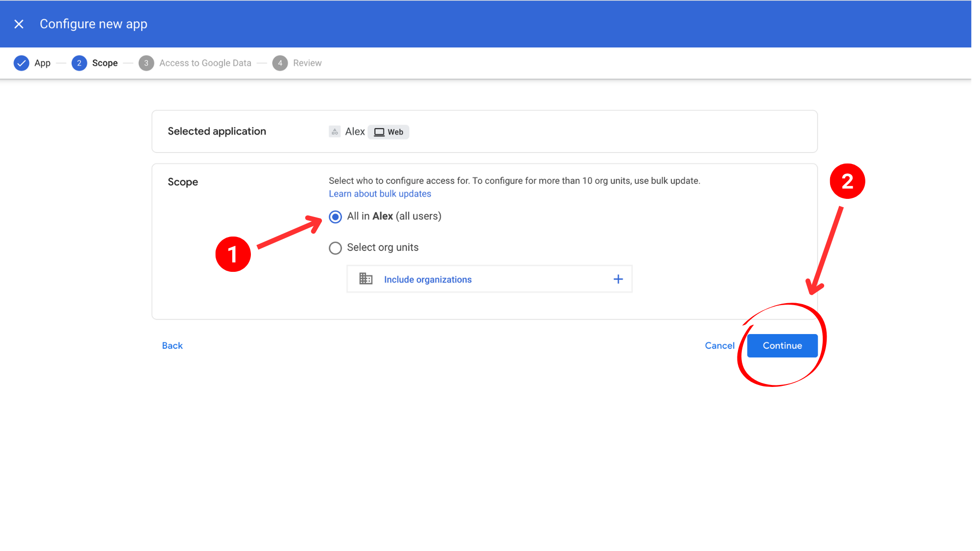Image resolution: width=980 pixels, height=551 pixels.
Task: Click the Cancel button
Action: point(719,346)
